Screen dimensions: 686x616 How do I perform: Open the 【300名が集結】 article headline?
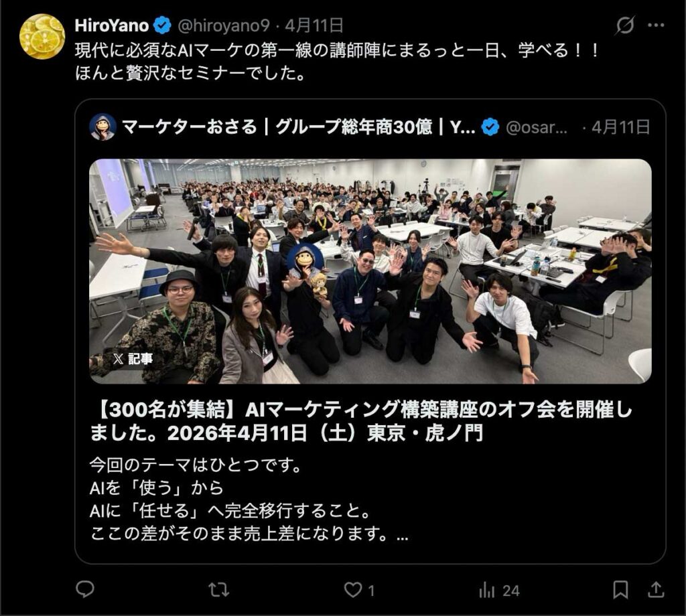point(361,421)
